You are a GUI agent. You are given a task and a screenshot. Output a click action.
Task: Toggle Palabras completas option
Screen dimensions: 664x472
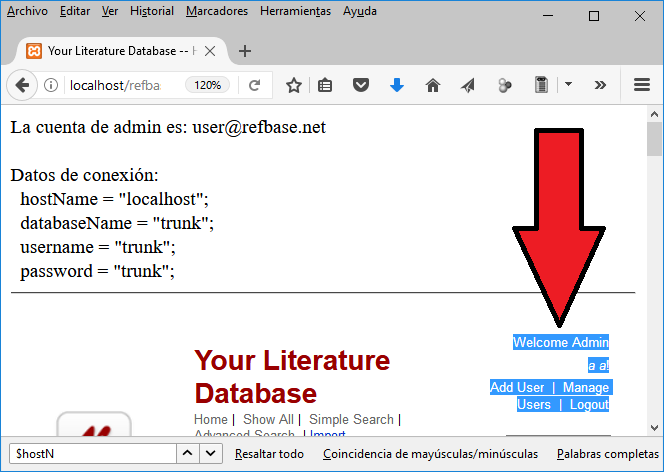(608, 454)
